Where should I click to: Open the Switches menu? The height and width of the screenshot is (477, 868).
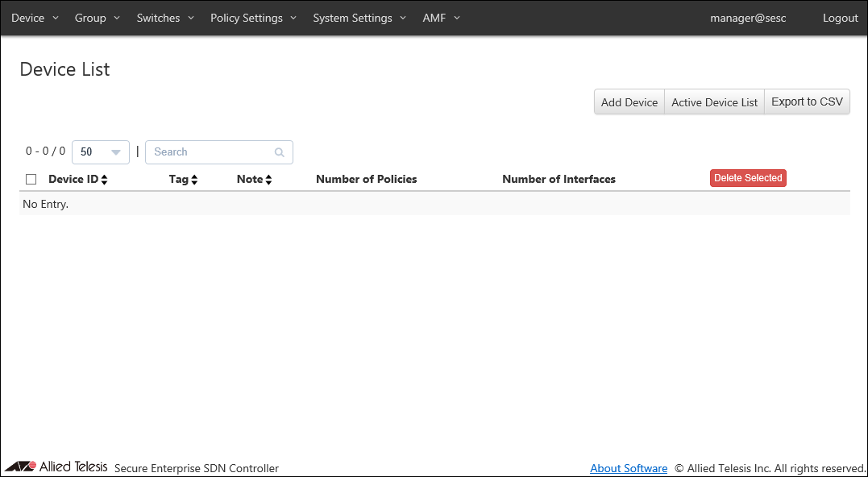165,18
